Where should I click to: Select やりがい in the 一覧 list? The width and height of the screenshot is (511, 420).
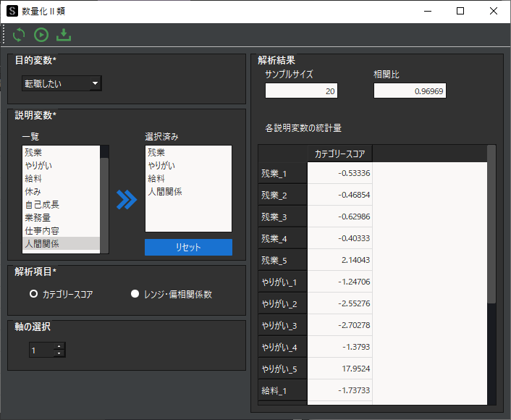click(61, 165)
